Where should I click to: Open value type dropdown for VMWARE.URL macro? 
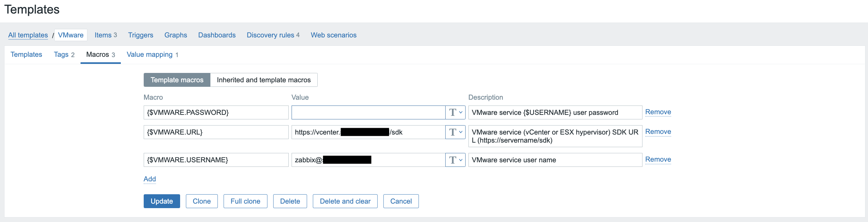[455, 132]
